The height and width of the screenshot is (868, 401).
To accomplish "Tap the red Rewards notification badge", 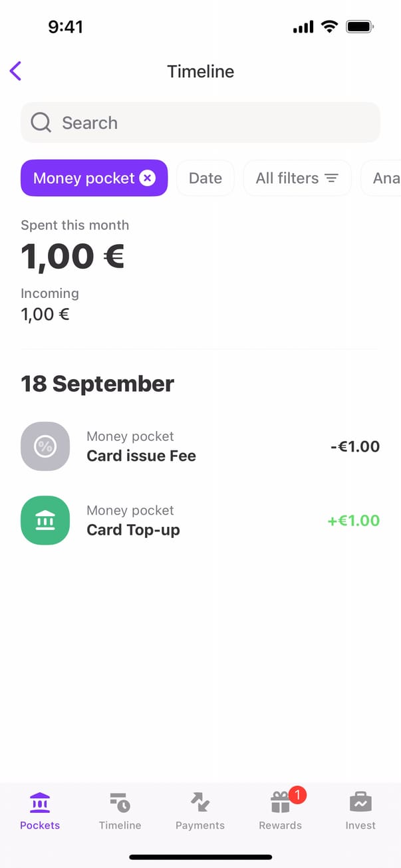I will coord(297,794).
